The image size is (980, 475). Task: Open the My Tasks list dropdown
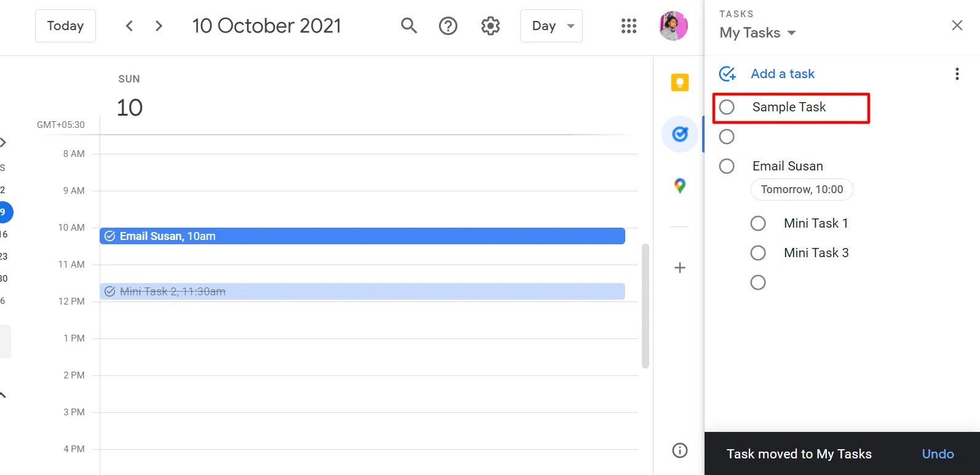pyautogui.click(x=757, y=33)
